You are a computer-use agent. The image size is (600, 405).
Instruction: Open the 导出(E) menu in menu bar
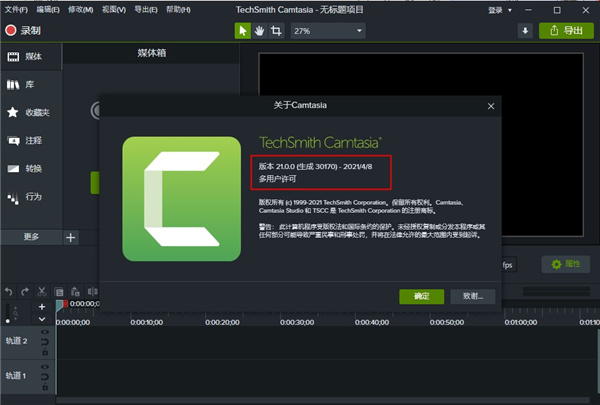pyautogui.click(x=146, y=10)
